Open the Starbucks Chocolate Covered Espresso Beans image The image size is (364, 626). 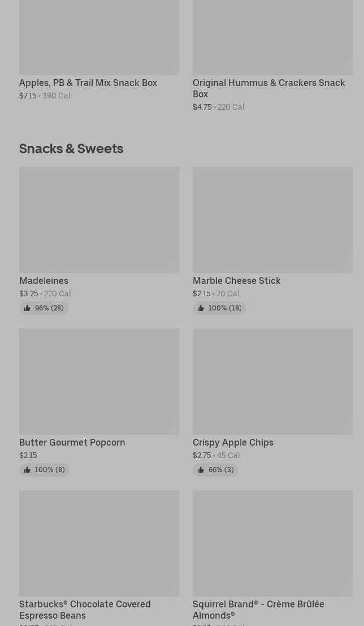(99, 543)
